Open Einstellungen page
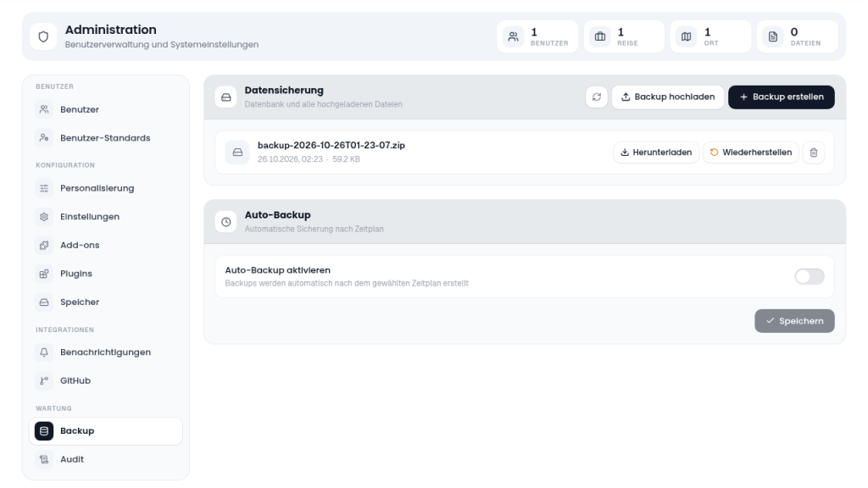This screenshot has width=868, height=488. [106, 217]
